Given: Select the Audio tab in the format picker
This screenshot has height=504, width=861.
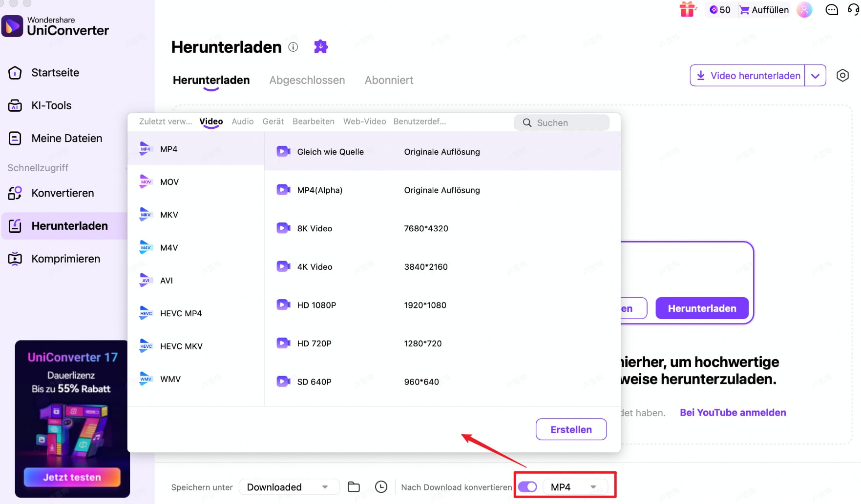Looking at the screenshot, I should tap(242, 121).
